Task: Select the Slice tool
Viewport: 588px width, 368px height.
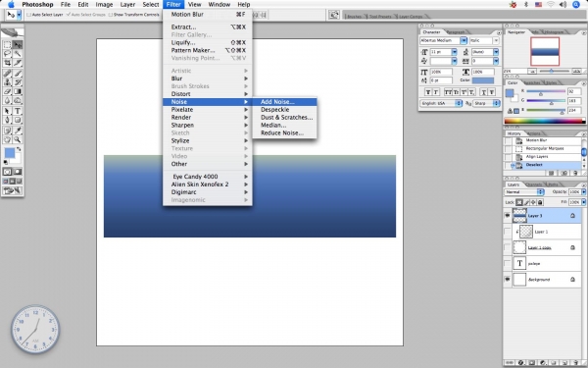Action: tap(18, 63)
